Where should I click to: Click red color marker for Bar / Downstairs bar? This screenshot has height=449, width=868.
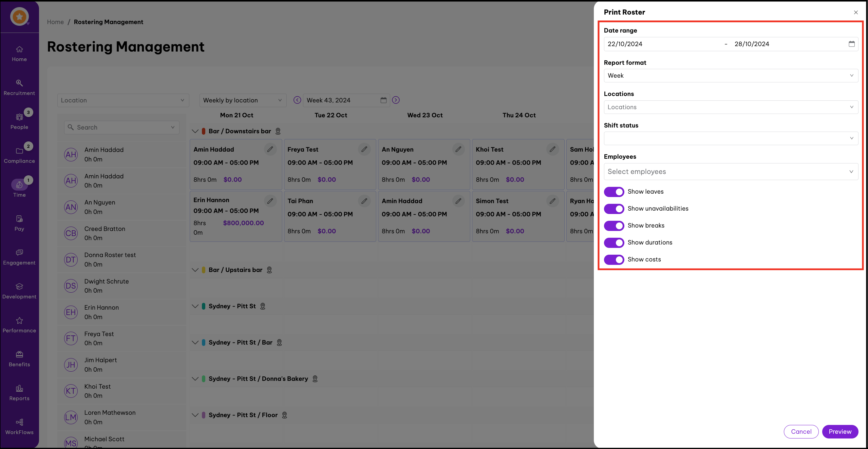[204, 131]
